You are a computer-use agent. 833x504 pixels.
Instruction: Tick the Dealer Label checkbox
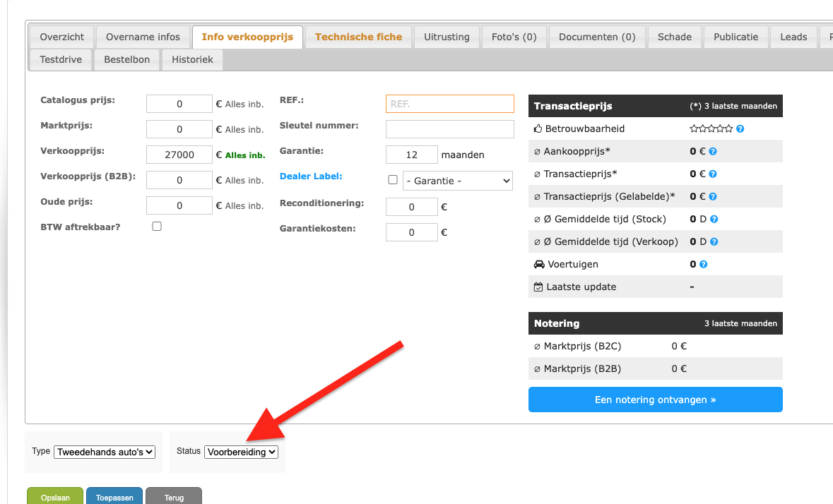393,180
